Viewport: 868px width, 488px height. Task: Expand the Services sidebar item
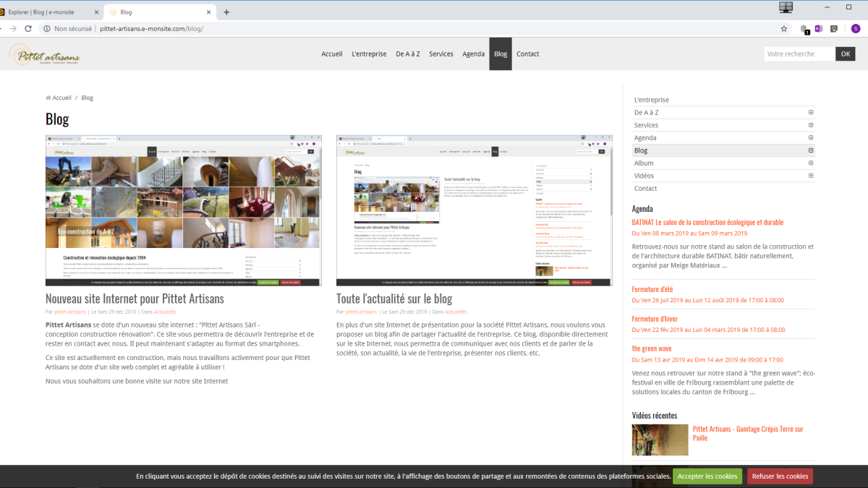pyautogui.click(x=811, y=125)
